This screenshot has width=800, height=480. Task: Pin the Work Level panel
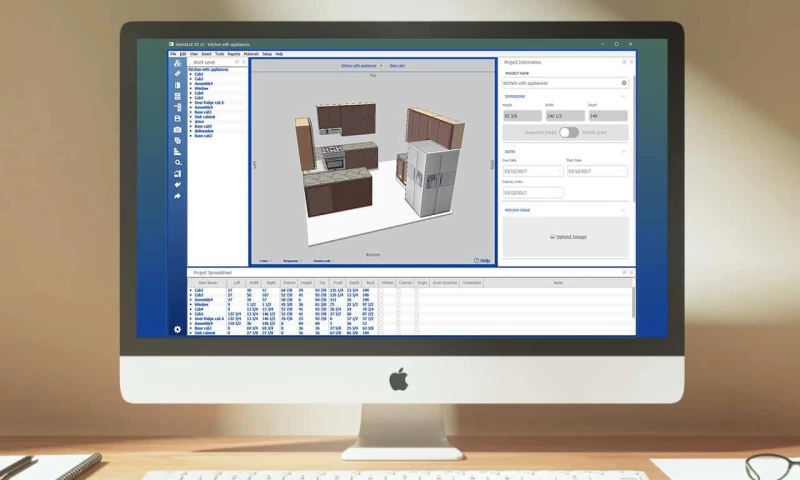pyautogui.click(x=237, y=62)
